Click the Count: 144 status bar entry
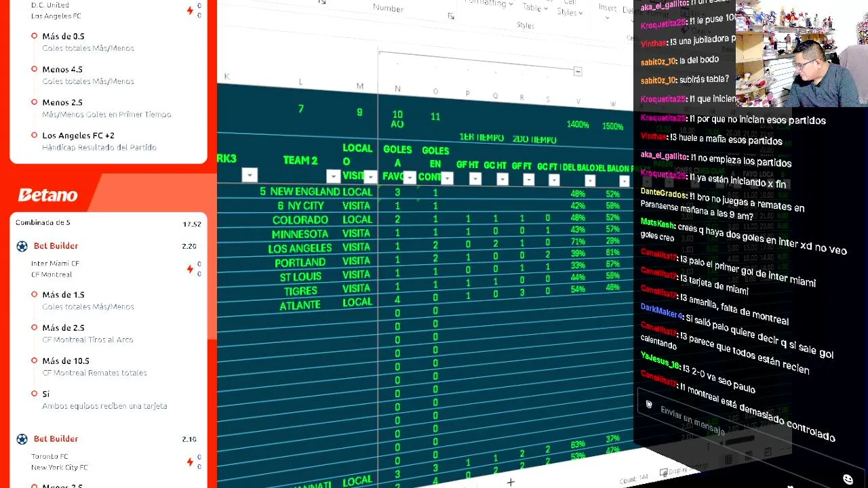The image size is (868, 488). point(634,479)
